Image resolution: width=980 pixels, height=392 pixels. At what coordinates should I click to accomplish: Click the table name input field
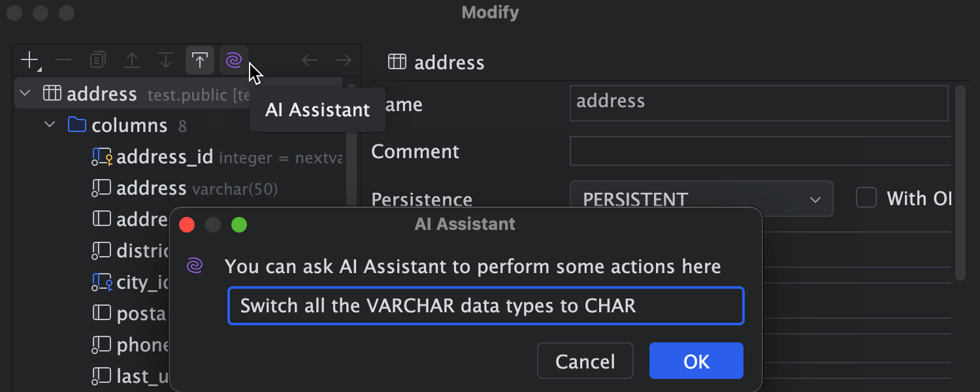point(758,103)
